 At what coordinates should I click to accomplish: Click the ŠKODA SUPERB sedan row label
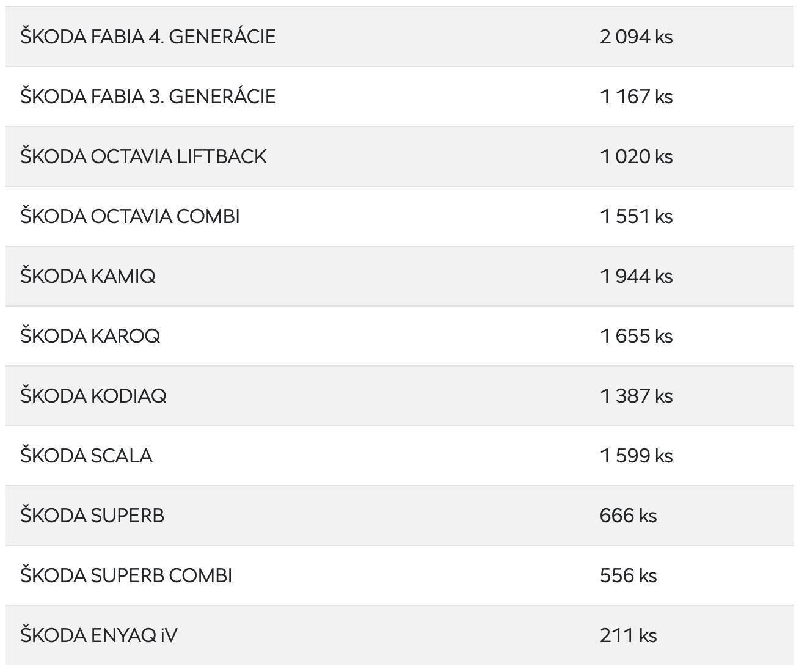[92, 516]
